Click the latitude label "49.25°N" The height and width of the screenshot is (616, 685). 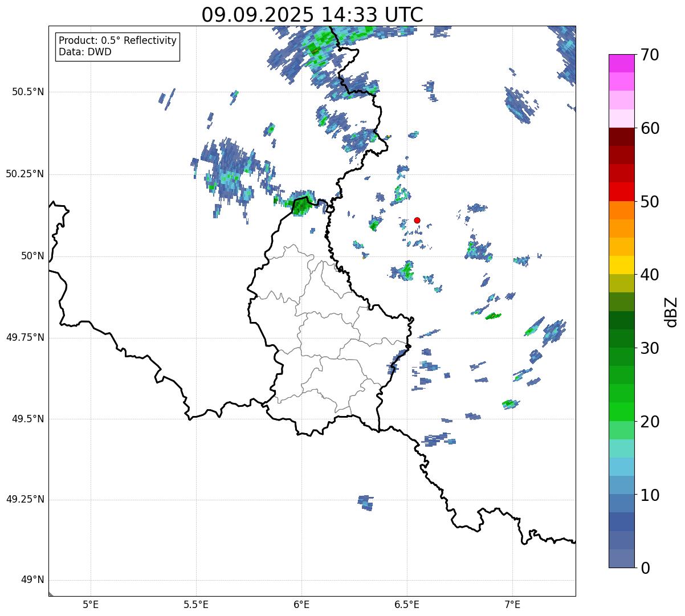(x=25, y=499)
